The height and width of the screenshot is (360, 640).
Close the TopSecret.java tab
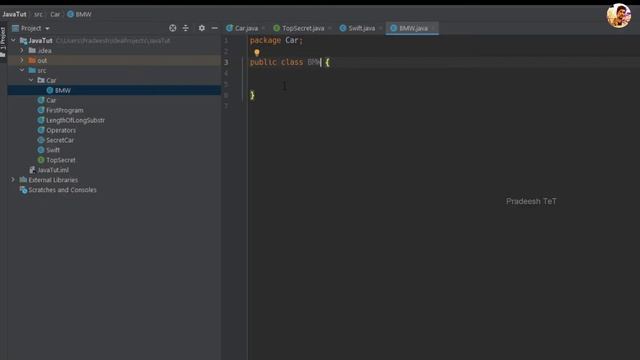[x=329, y=28]
